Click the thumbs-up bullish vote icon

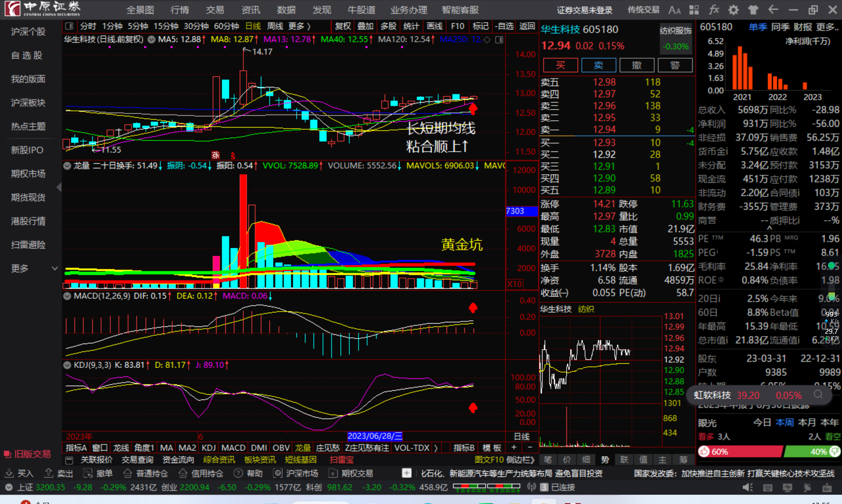[x=704, y=451]
